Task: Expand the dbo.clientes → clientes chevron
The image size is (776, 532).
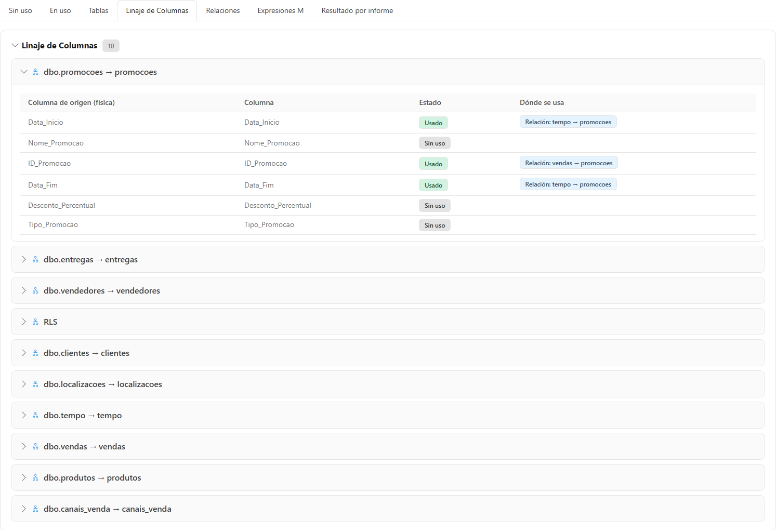Action: (x=24, y=353)
